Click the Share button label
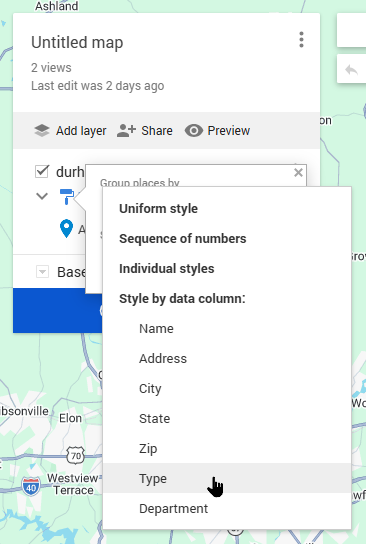The height and width of the screenshot is (544, 366). [157, 131]
